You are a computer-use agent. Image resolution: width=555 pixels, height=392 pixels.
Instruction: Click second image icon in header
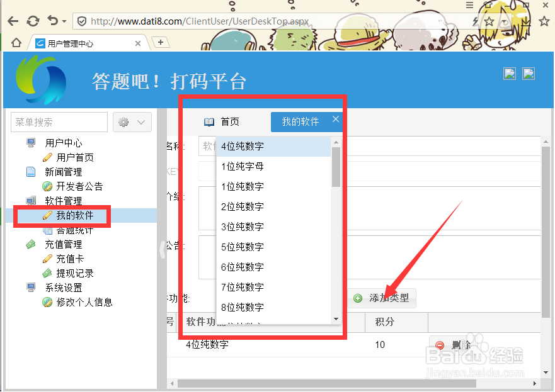pos(529,74)
